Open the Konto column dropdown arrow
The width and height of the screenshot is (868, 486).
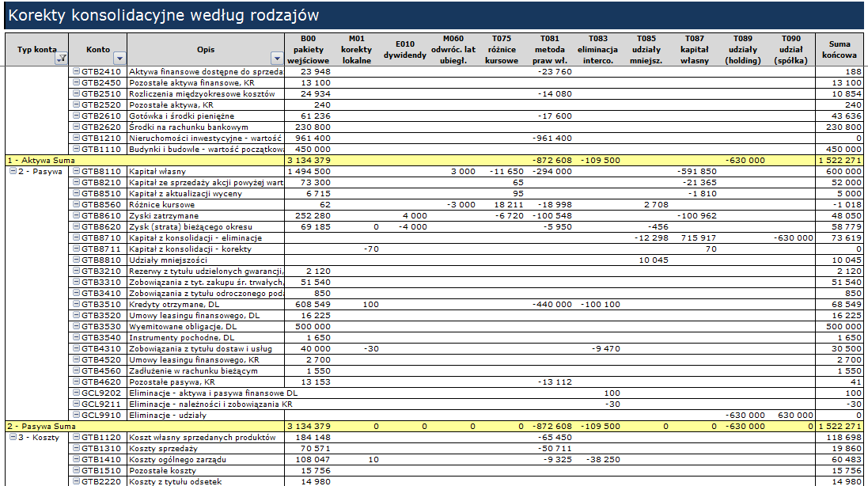[x=119, y=58]
